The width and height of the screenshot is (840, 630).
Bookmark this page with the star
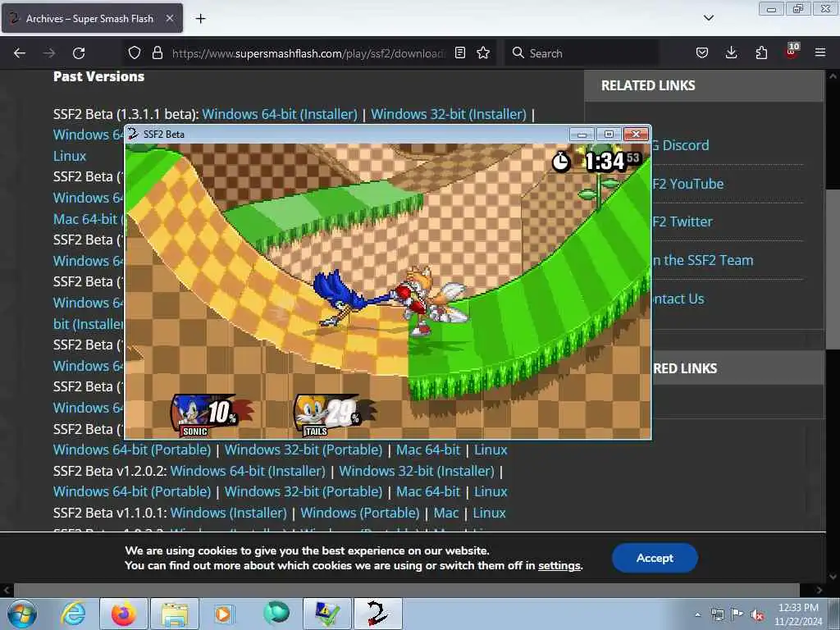pos(483,52)
